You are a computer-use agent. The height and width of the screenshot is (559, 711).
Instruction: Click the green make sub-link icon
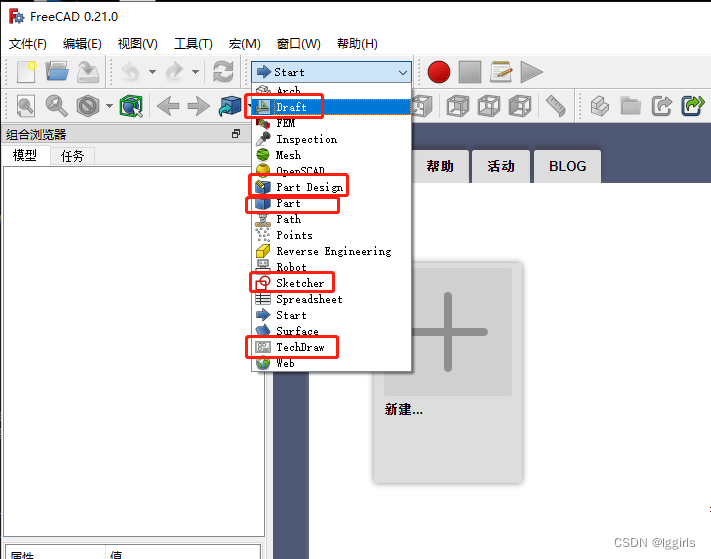point(692,106)
